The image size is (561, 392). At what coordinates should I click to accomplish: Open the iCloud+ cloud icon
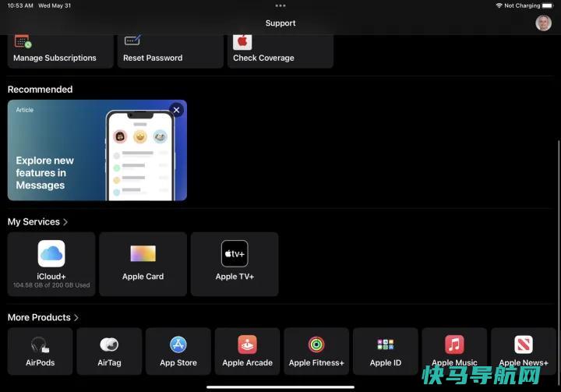(51, 253)
